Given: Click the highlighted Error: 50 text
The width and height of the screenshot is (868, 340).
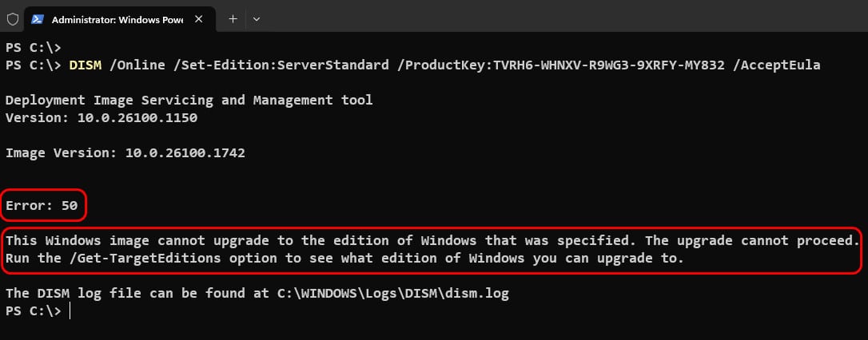Looking at the screenshot, I should (42, 206).
